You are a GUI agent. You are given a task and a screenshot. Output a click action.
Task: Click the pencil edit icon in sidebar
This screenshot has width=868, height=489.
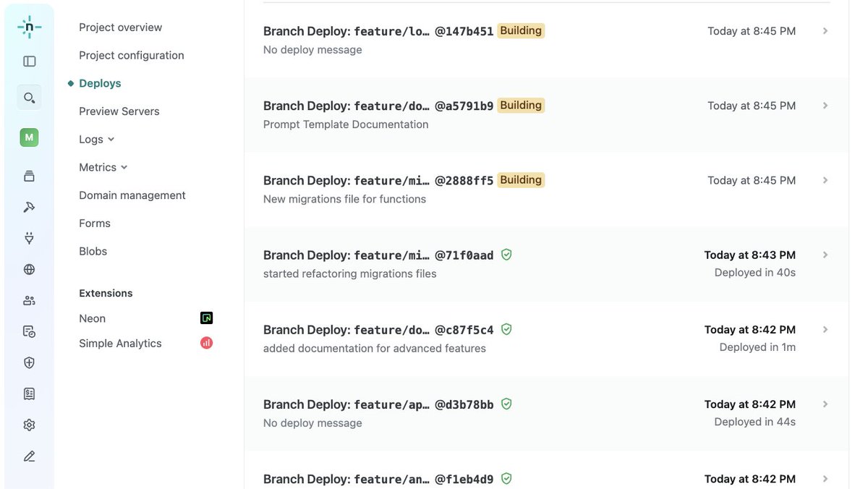[29, 456]
